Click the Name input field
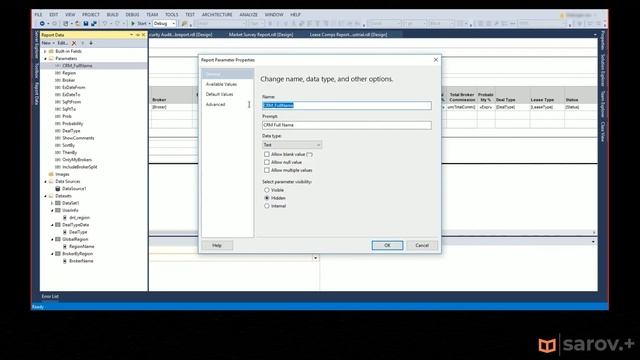640x360 pixels. [347, 105]
